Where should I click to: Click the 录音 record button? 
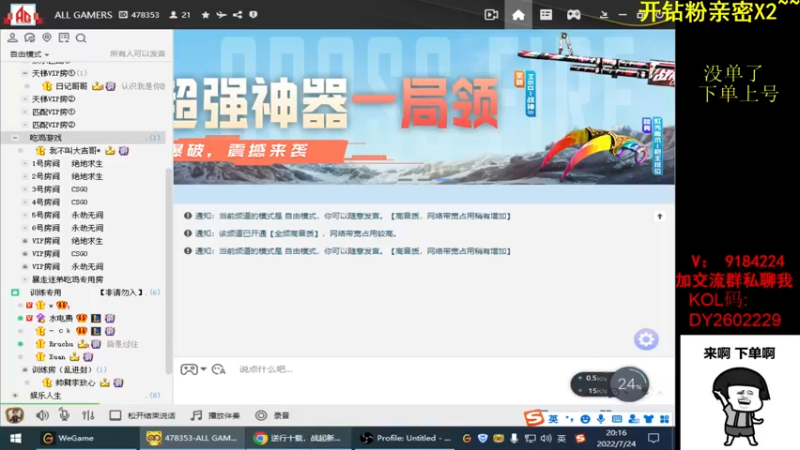pos(272,415)
